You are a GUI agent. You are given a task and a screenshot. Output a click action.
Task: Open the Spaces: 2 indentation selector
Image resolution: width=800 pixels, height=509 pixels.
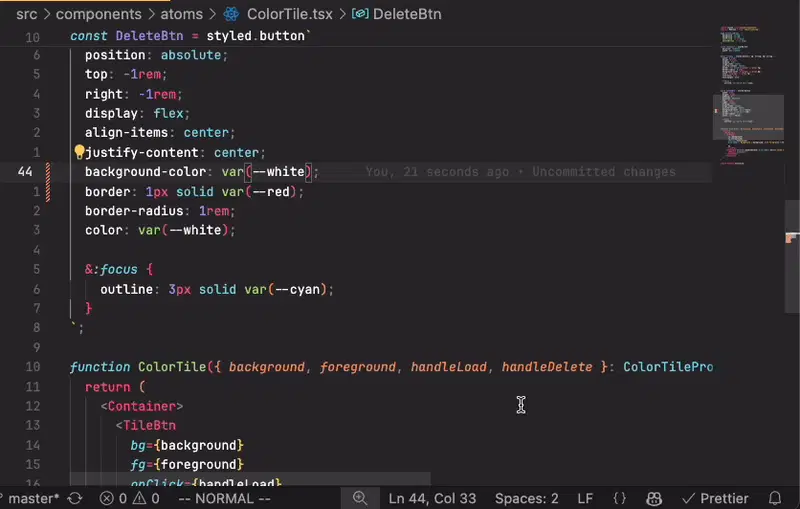527,498
